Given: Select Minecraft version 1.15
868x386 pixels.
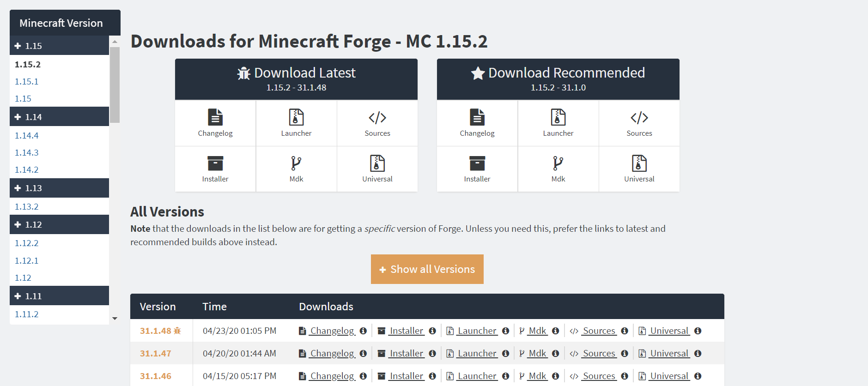Looking at the screenshot, I should 23,98.
